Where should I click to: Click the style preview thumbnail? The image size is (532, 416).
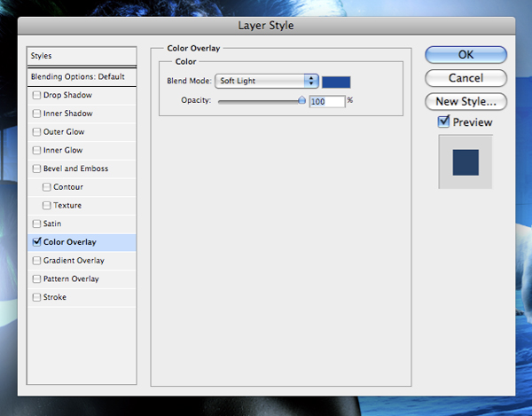(465, 162)
